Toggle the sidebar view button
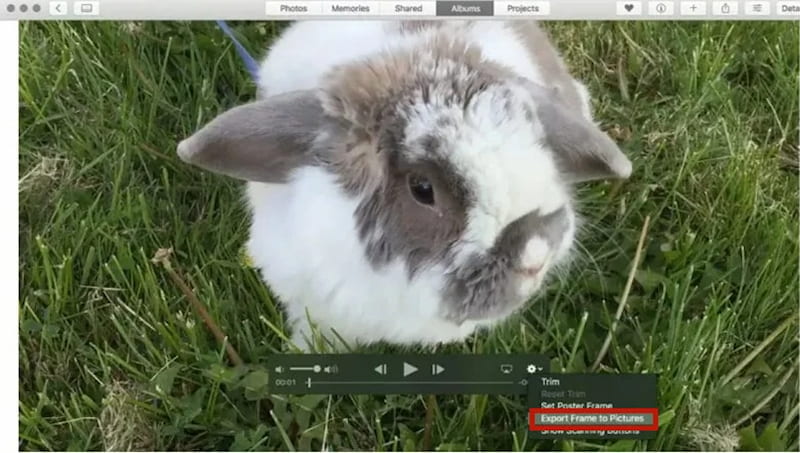Image resolution: width=800 pixels, height=453 pixels. click(87, 8)
